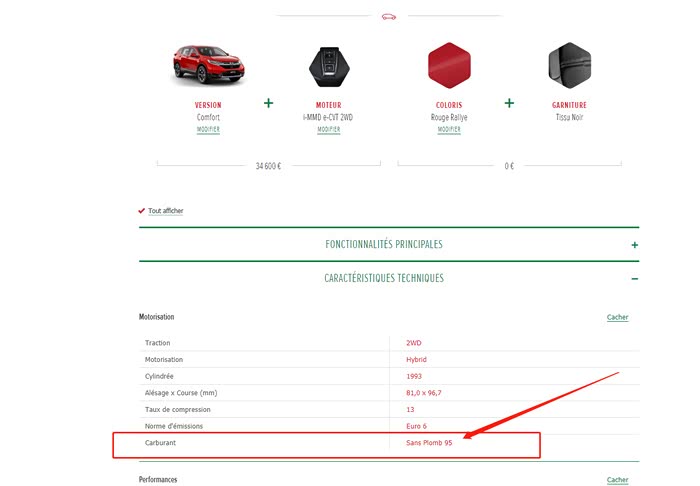This screenshot has width=700, height=486.
Task: Click the Hybrid motorisation value
Action: tap(416, 359)
